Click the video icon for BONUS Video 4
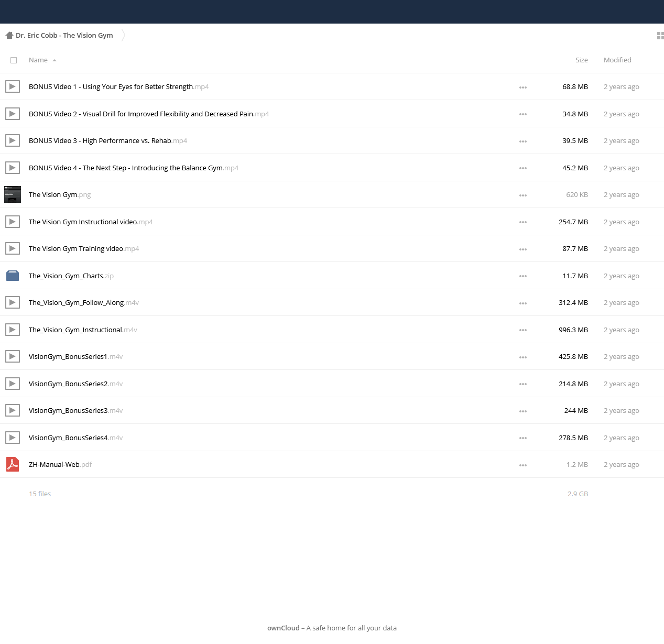664x644 pixels. (x=13, y=168)
